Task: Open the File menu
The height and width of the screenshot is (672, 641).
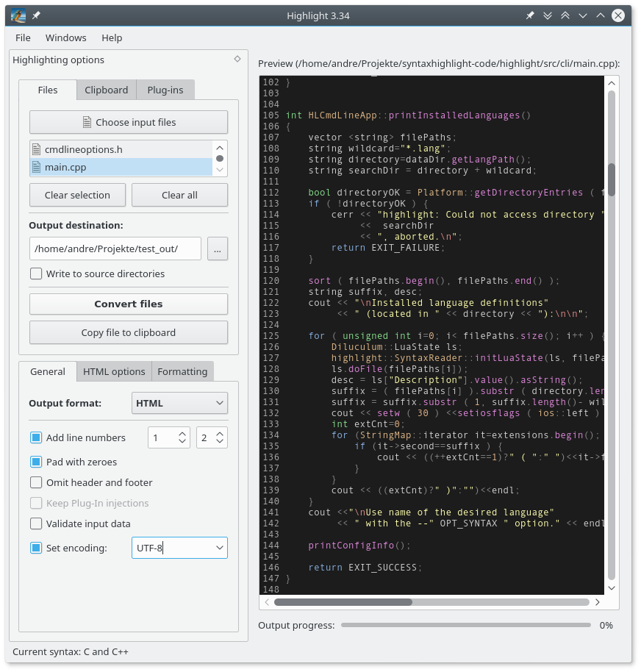Action: click(x=23, y=37)
